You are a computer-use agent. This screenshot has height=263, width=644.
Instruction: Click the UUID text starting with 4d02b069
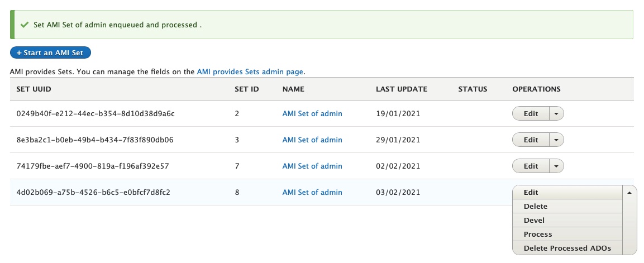tap(93, 193)
